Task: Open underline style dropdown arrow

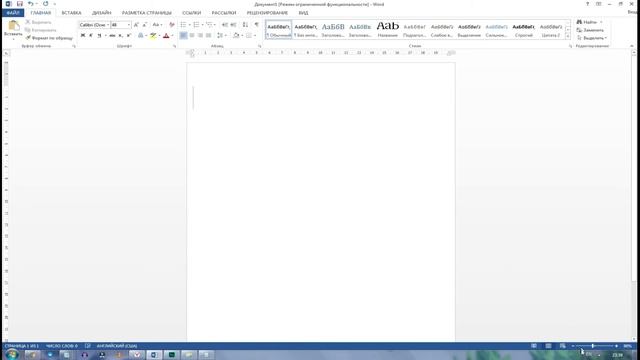Action: pyautogui.click(x=105, y=36)
